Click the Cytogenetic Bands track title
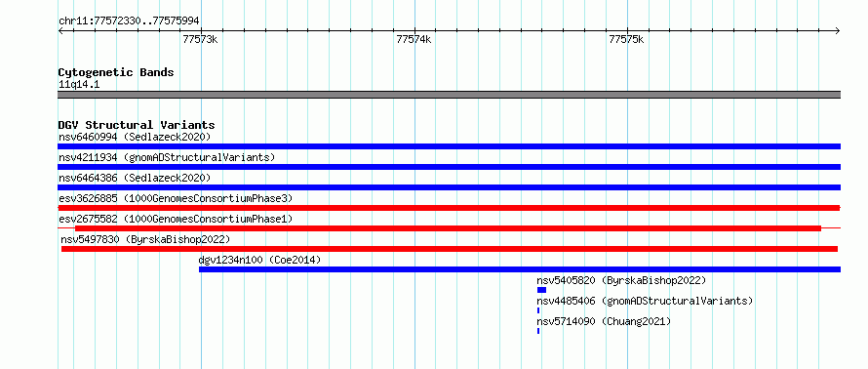This screenshot has width=868, height=369. 116,72
